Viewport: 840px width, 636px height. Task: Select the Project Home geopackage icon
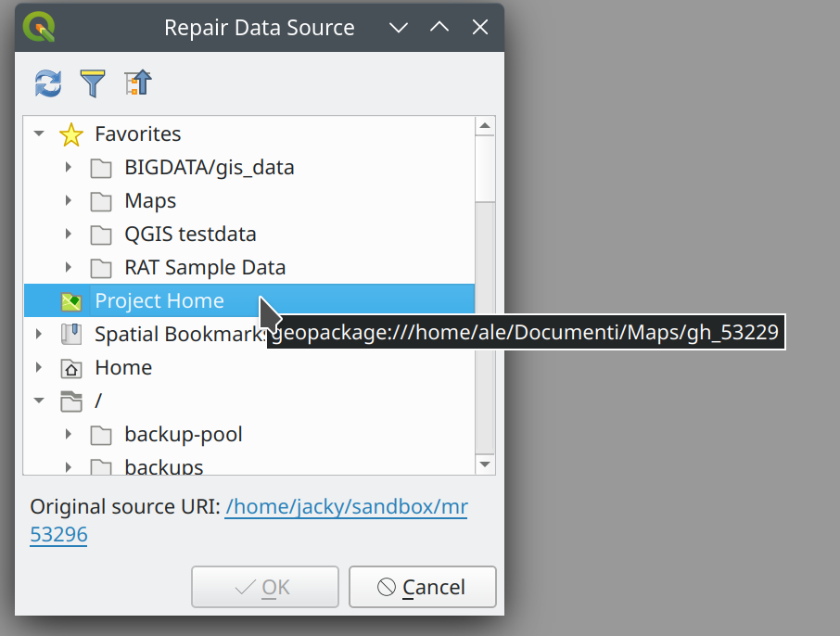[70, 300]
